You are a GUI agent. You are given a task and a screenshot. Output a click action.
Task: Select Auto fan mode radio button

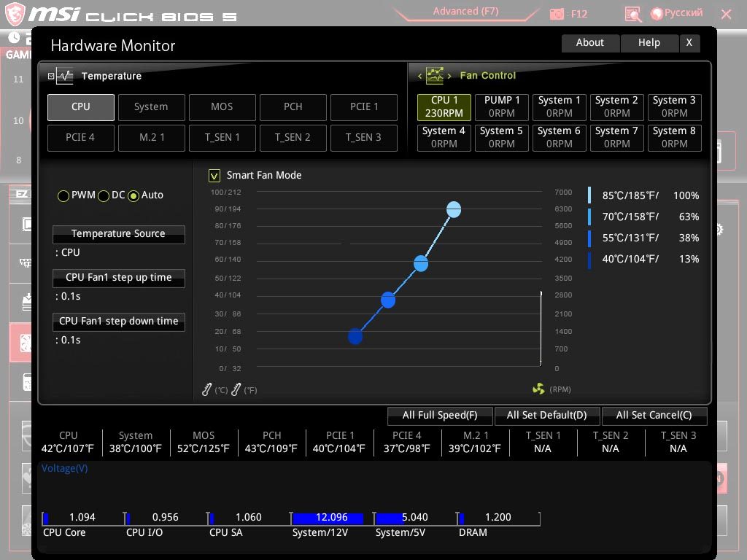[133, 195]
